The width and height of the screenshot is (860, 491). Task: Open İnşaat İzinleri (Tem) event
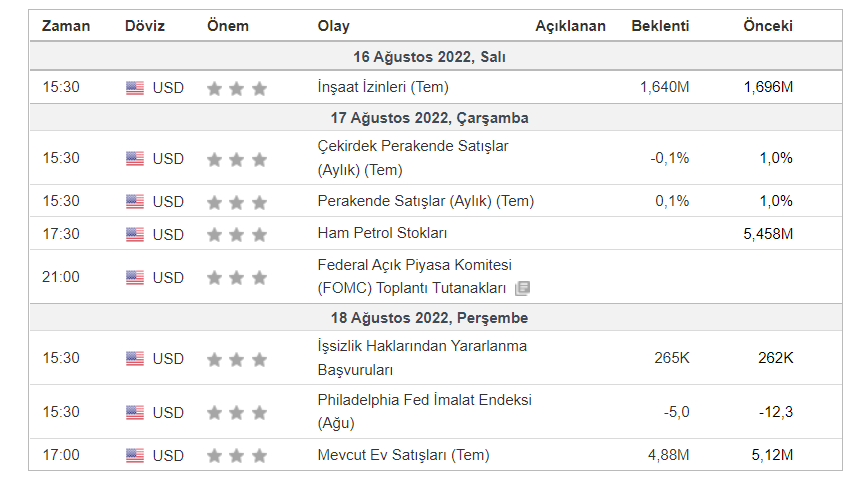(x=381, y=87)
